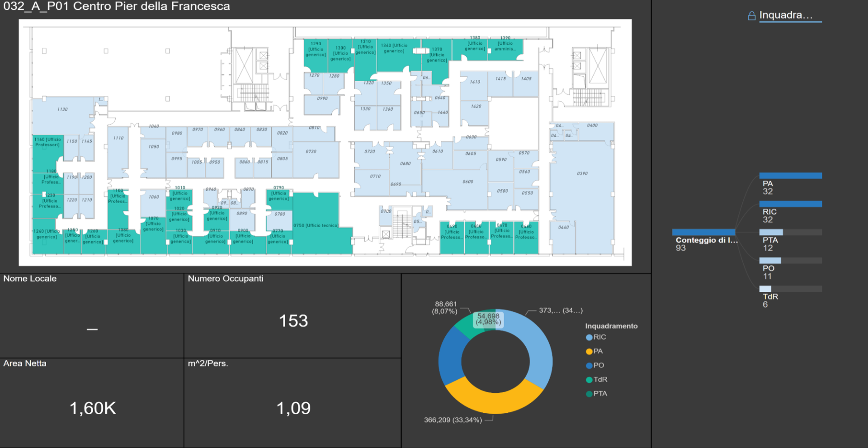
Task: Click the Area Netta card showing 1,60K
Action: [92, 408]
